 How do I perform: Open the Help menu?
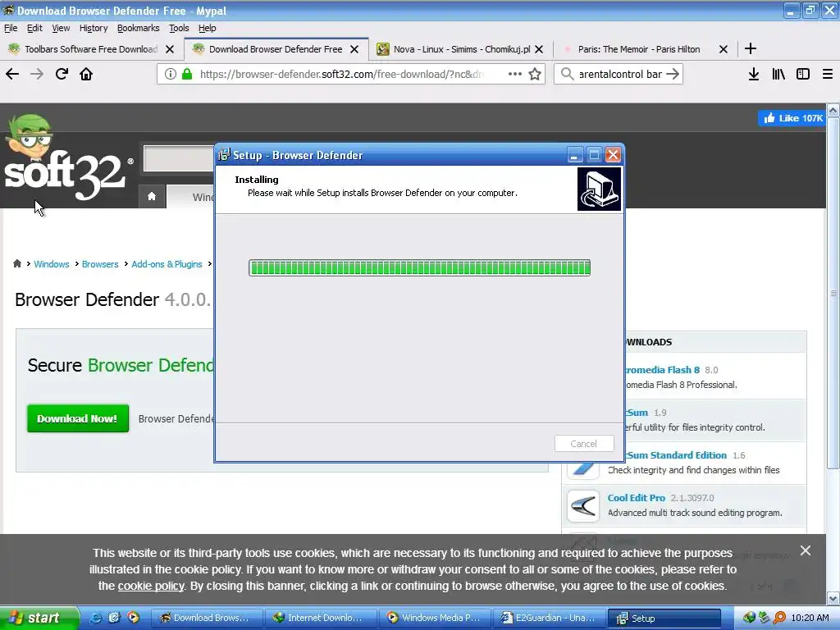pyautogui.click(x=207, y=28)
